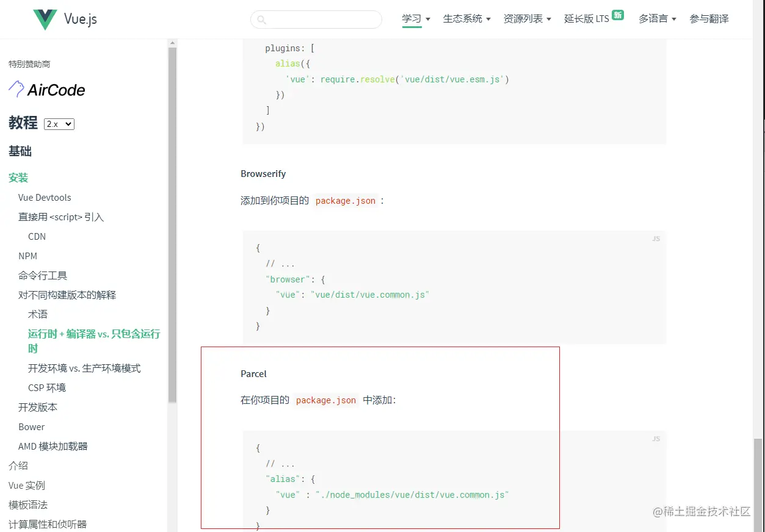765x532 pixels.
Task: Expand the 资源列表 menu
Action: [527, 19]
